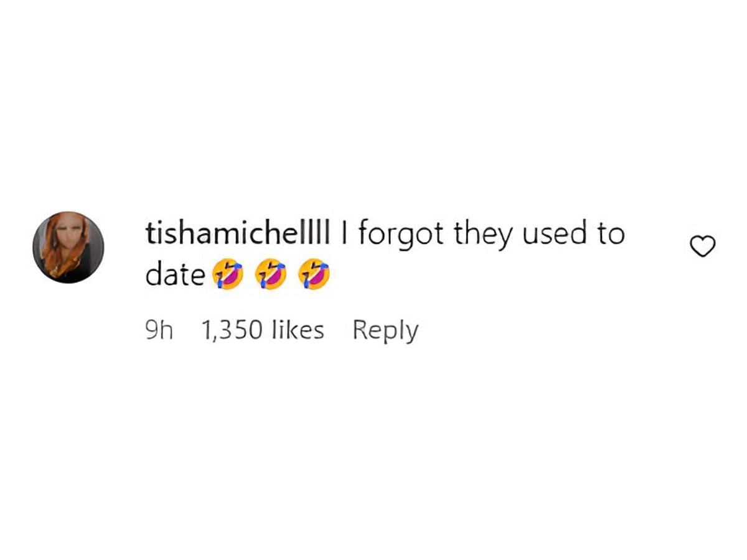The image size is (747, 560).
Task: Like the comment with the heart icon
Action: [x=703, y=247]
